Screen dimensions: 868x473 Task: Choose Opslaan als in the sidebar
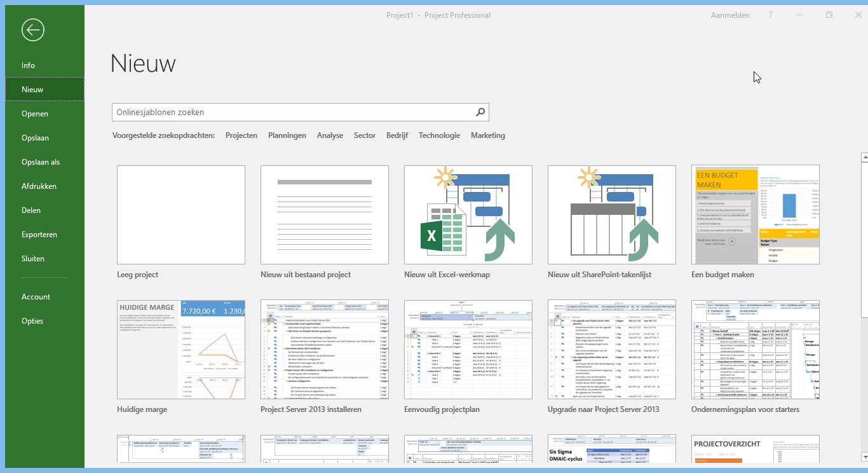(x=44, y=162)
